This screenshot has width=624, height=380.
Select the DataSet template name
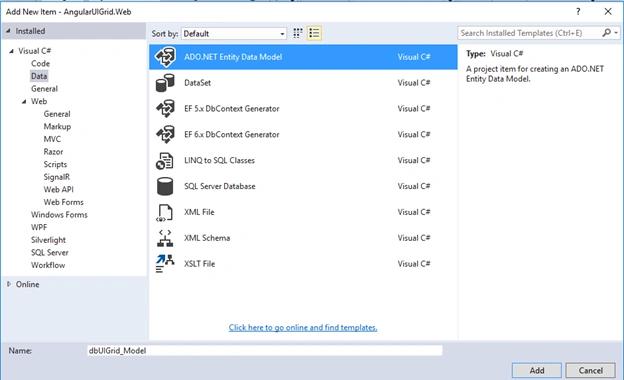coord(197,83)
